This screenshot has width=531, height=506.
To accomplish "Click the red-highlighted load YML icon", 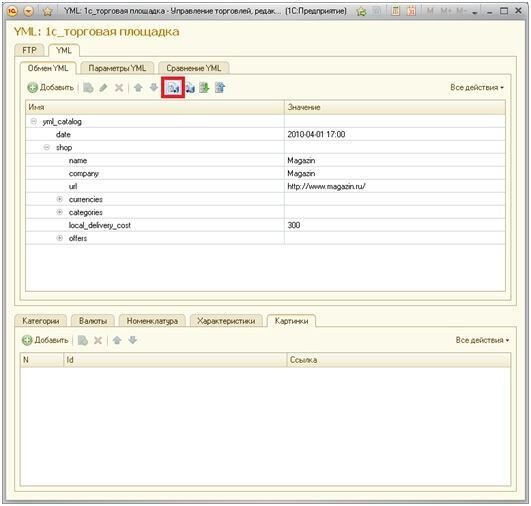I will (173, 88).
